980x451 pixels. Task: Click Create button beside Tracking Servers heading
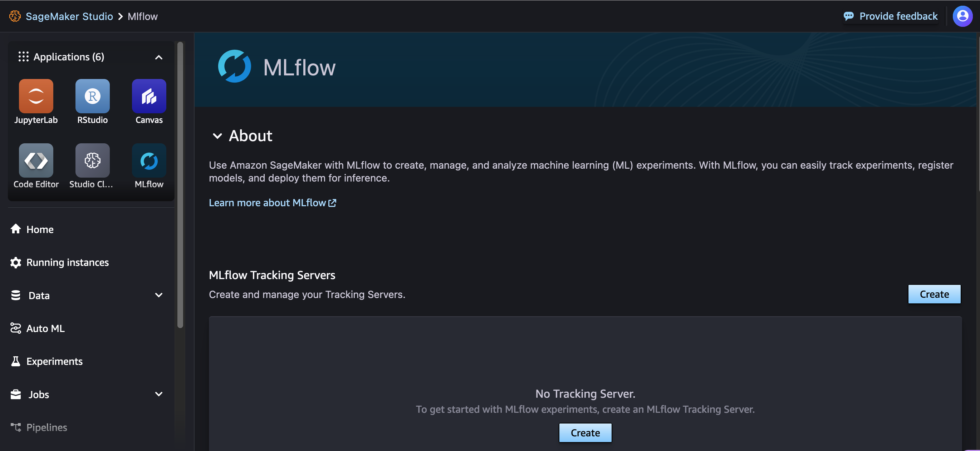pos(934,294)
